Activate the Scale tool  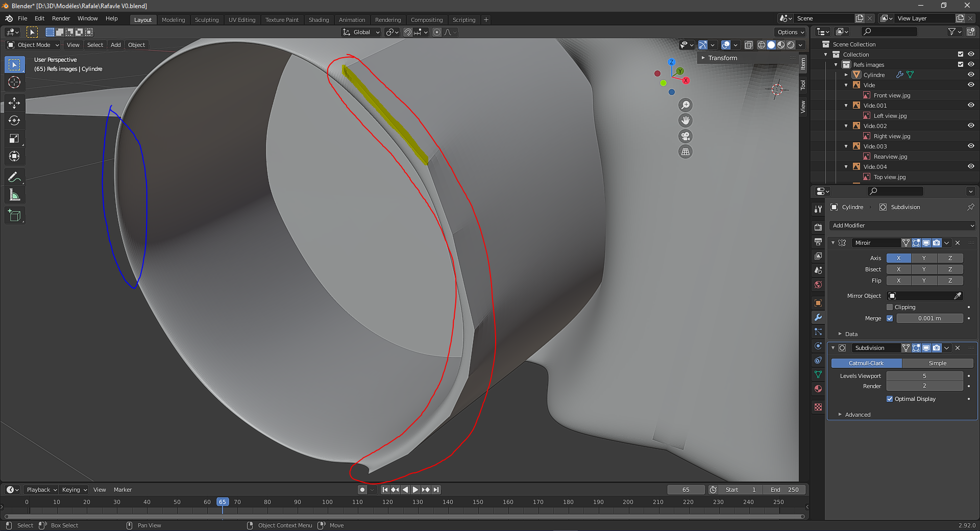pos(14,139)
